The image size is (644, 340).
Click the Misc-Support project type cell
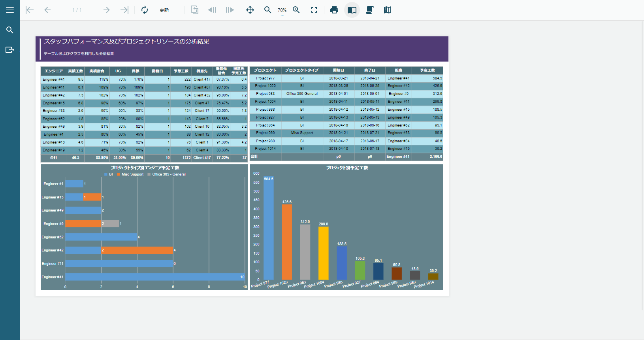[302, 133]
